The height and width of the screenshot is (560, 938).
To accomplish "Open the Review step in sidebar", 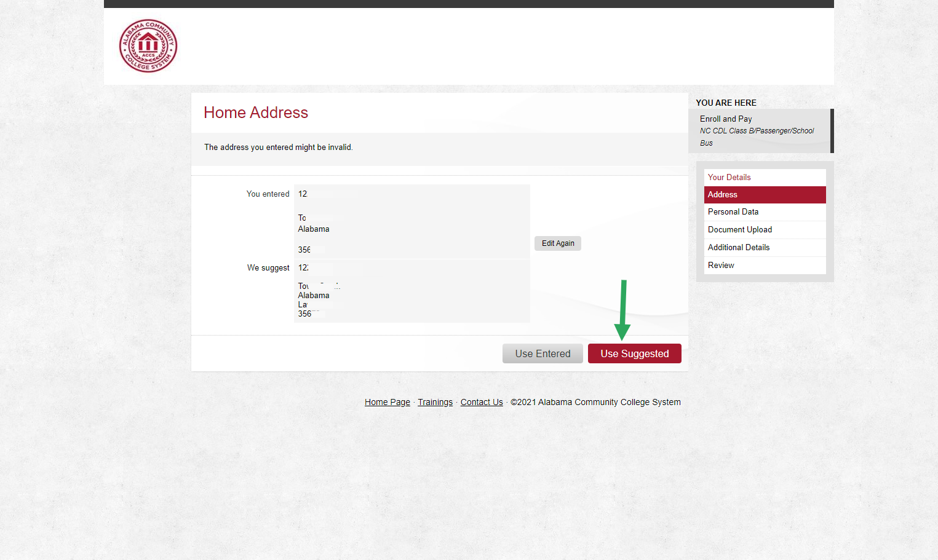I will 765,265.
